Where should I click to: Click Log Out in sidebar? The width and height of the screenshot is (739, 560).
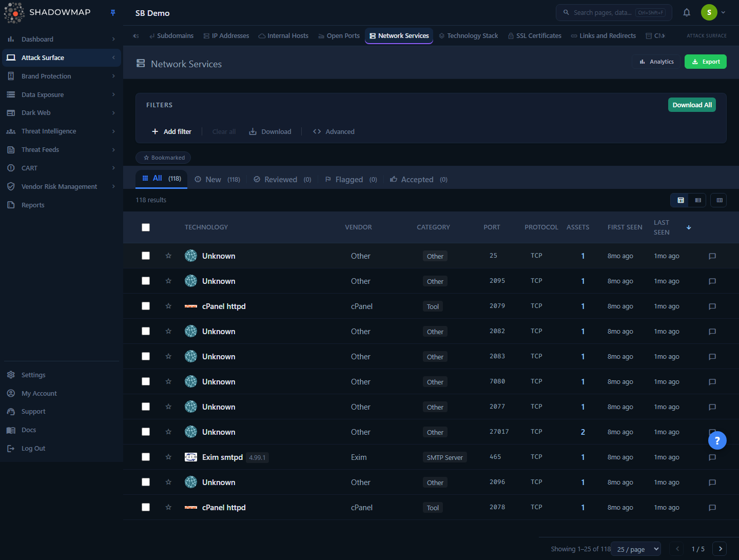[62, 448]
